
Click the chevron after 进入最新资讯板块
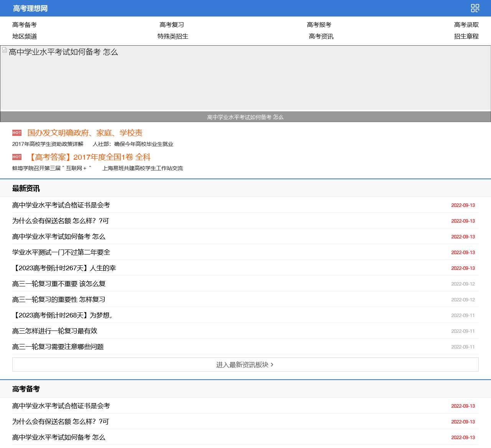pyautogui.click(x=273, y=365)
